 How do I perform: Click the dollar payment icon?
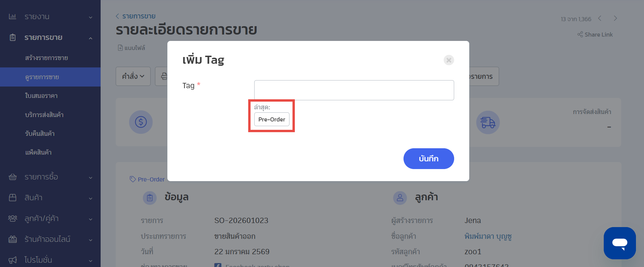[x=141, y=122]
